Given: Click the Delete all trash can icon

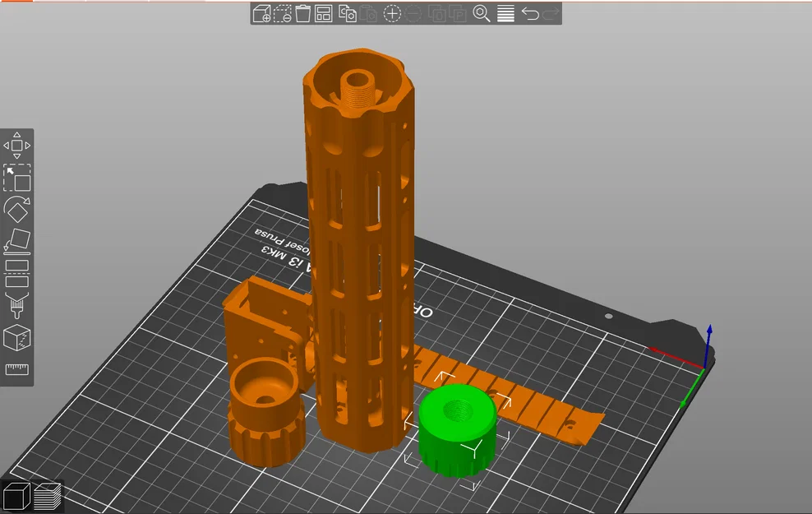Looking at the screenshot, I should (x=303, y=13).
